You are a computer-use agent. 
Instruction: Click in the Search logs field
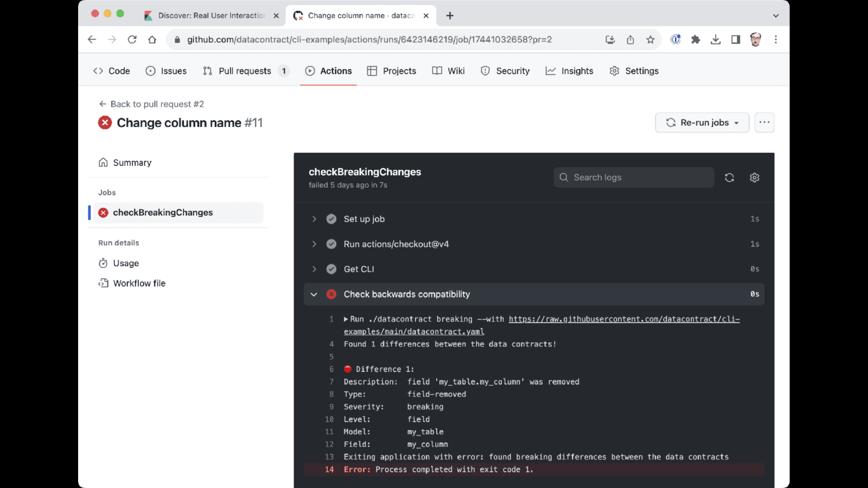pyautogui.click(x=634, y=177)
